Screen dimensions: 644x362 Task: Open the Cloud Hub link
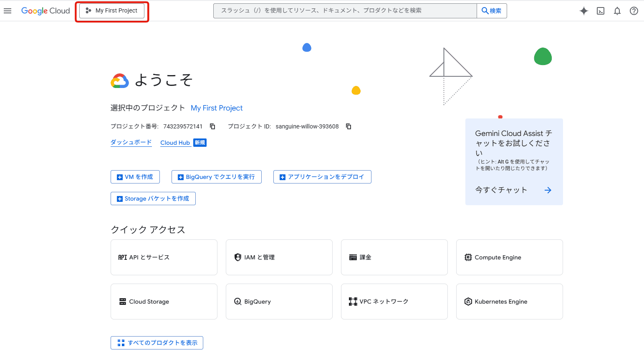[x=175, y=143]
